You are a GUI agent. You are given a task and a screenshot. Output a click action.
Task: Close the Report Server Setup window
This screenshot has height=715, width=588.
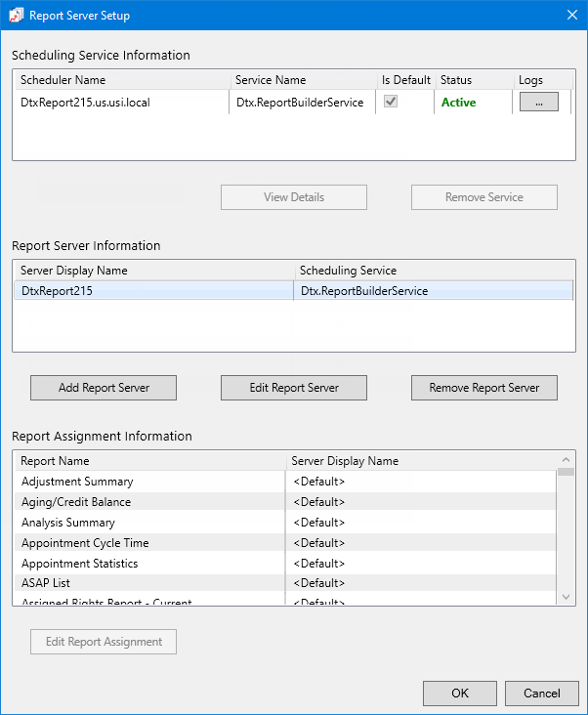click(x=571, y=15)
